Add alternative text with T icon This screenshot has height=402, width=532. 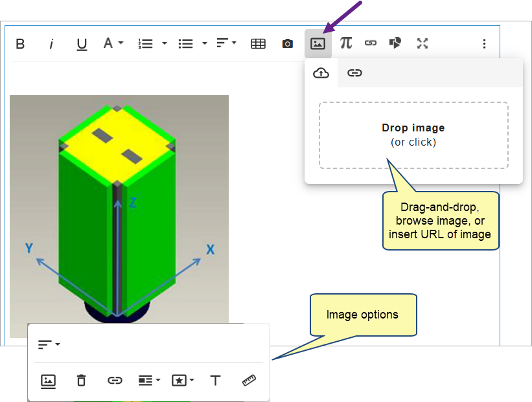(x=216, y=381)
